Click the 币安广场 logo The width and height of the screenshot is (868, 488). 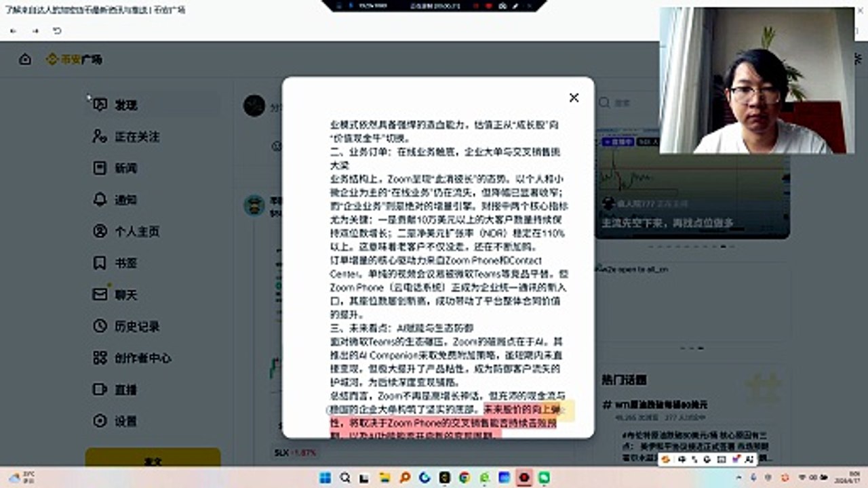74,60
